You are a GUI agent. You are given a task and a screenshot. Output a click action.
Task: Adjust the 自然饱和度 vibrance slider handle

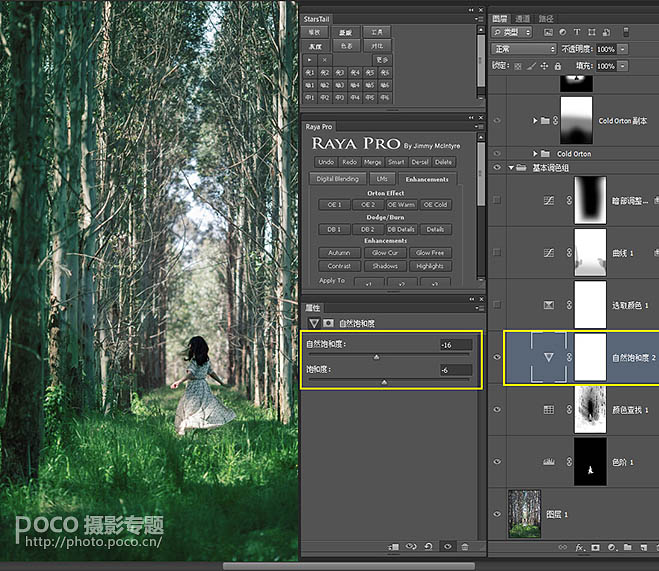[376, 357]
